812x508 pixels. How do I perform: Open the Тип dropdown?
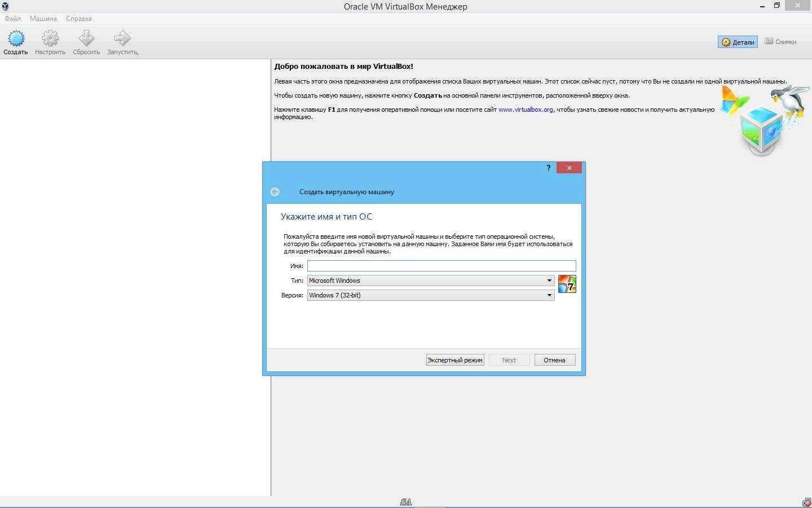coord(431,281)
